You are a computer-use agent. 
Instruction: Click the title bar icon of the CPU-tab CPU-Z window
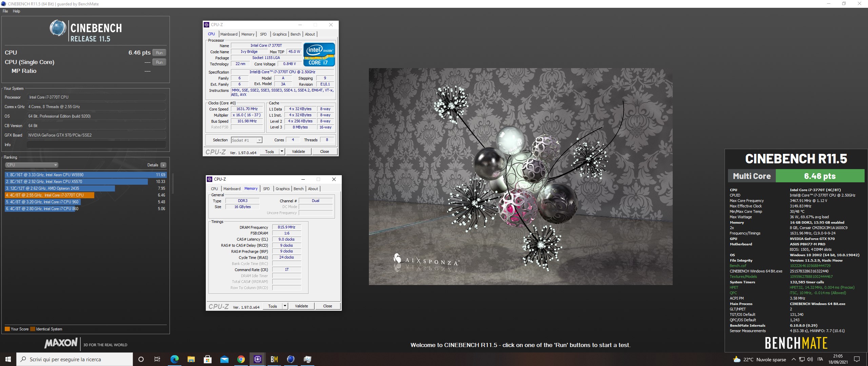click(206, 25)
